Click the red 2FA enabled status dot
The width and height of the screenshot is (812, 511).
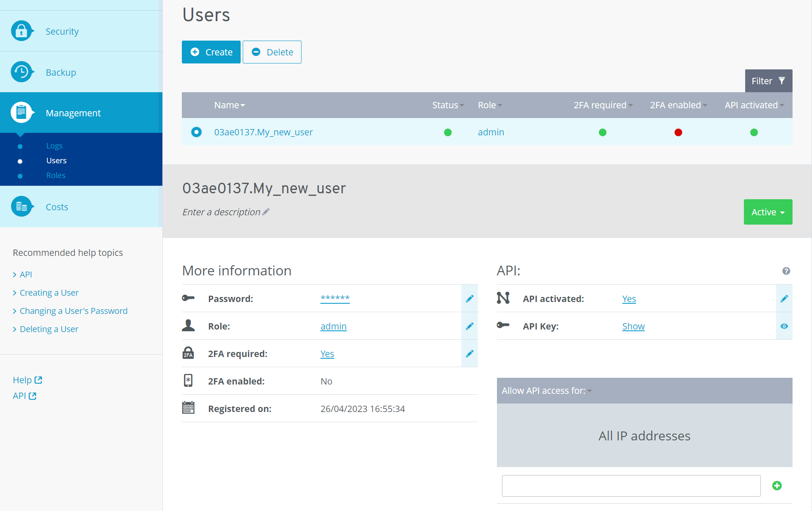[x=678, y=132]
